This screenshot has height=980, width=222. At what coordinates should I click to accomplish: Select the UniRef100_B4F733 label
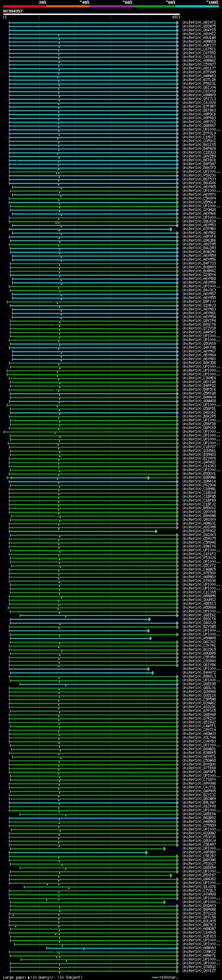[x=199, y=263]
